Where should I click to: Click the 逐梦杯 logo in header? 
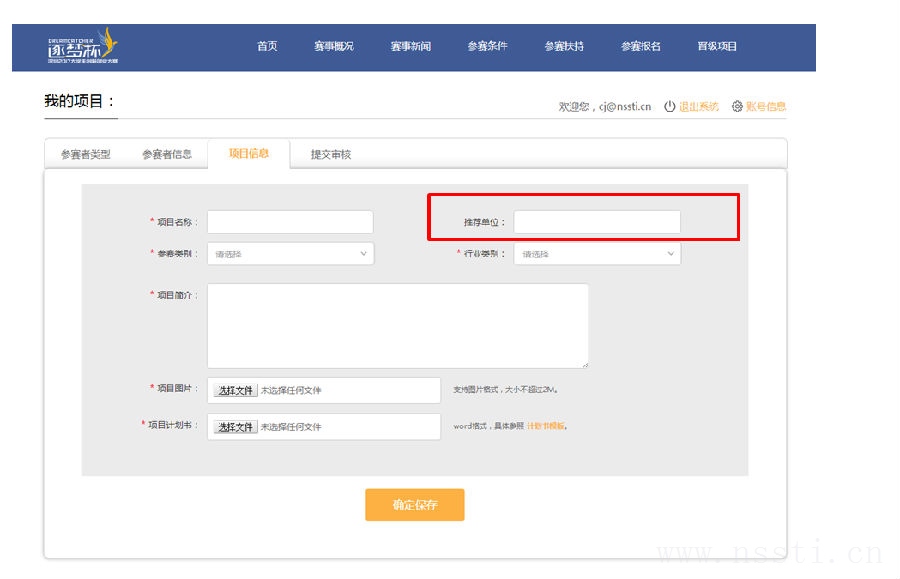(x=83, y=46)
